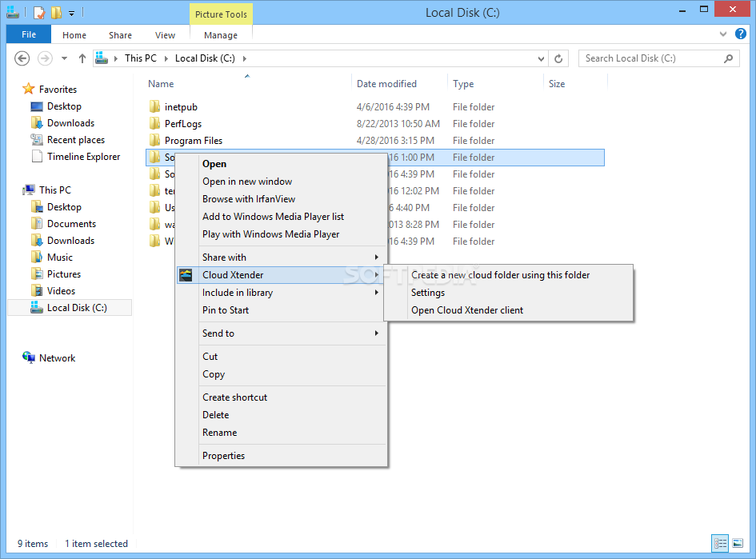
Task: Click breadcrumb arrow after Local Disk (C:)
Action: click(245, 58)
